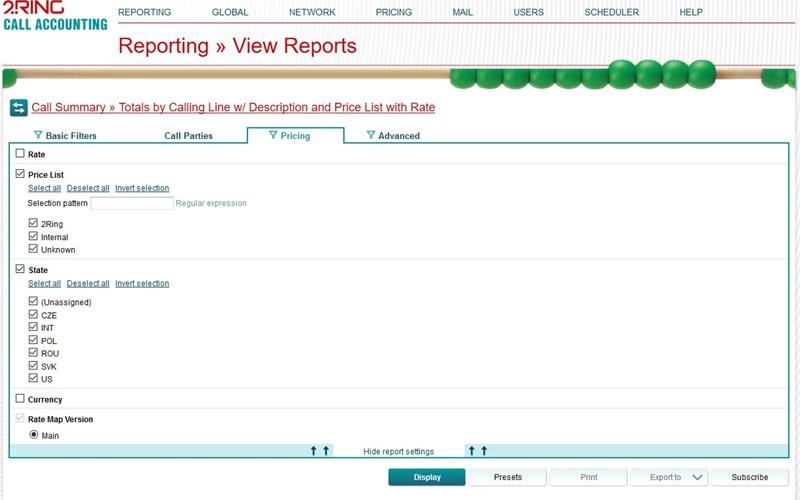Open the Reporting menu

point(144,12)
